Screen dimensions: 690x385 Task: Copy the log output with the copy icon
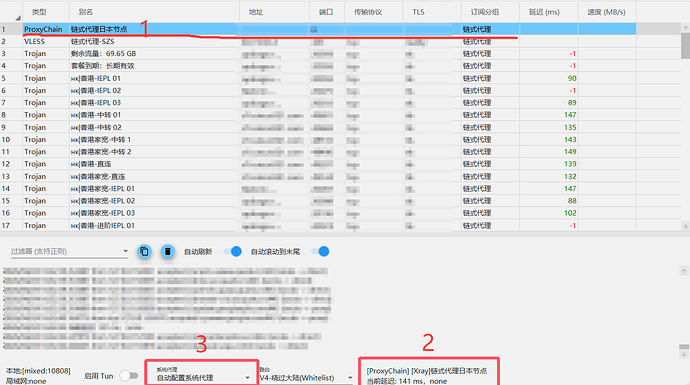click(x=144, y=251)
